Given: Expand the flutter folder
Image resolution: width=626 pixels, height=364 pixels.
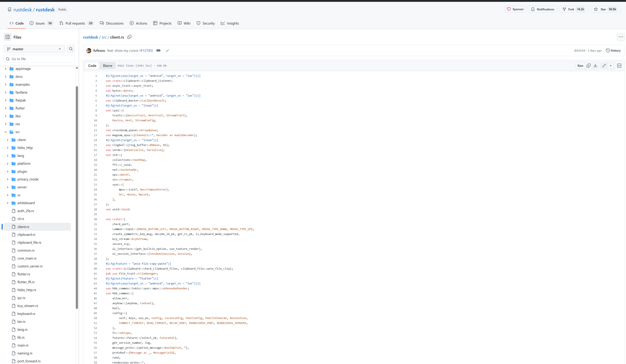Looking at the screenshot, I should (x=5, y=108).
